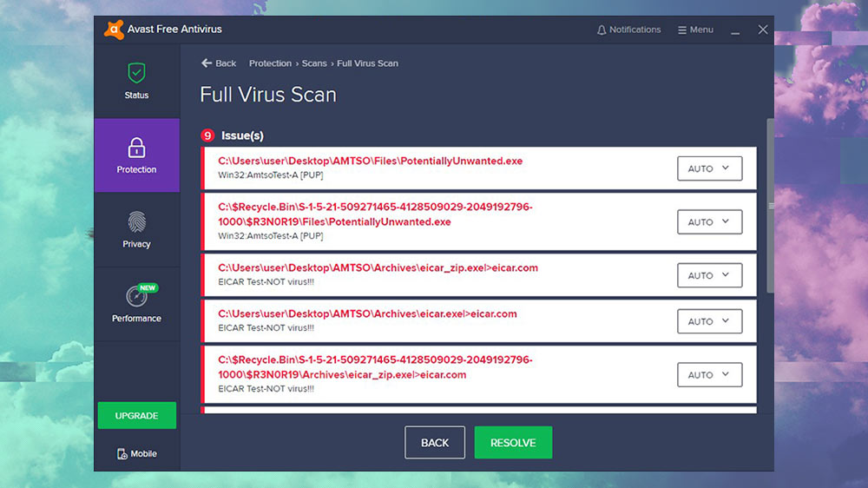The height and width of the screenshot is (488, 868).
Task: Open AUTO dropdown for Desktop PotentiallyUnwanted.exe
Action: 710,168
